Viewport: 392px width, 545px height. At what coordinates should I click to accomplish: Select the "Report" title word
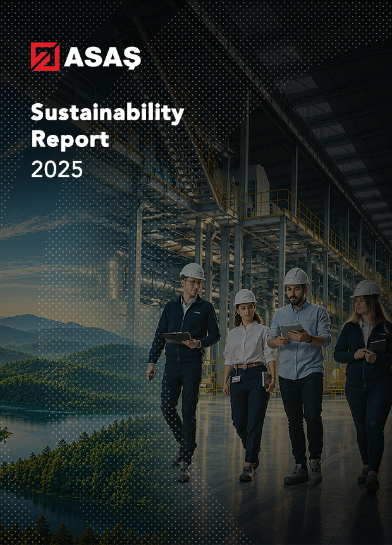click(70, 140)
